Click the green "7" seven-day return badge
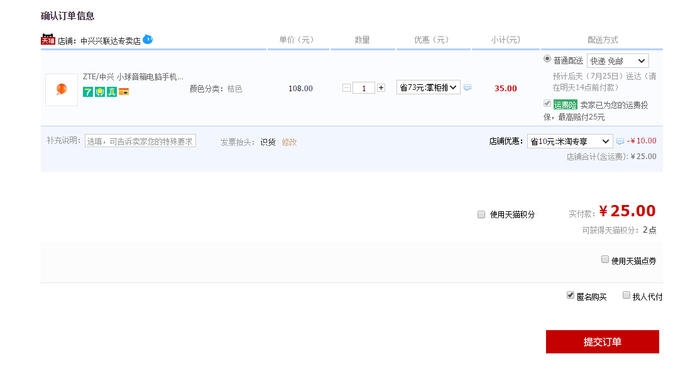The height and width of the screenshot is (371, 700). point(88,92)
